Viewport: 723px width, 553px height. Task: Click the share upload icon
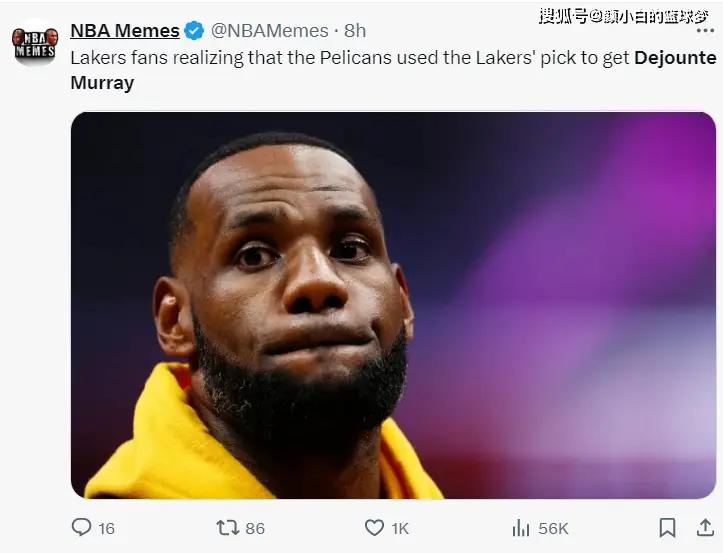[707, 527]
